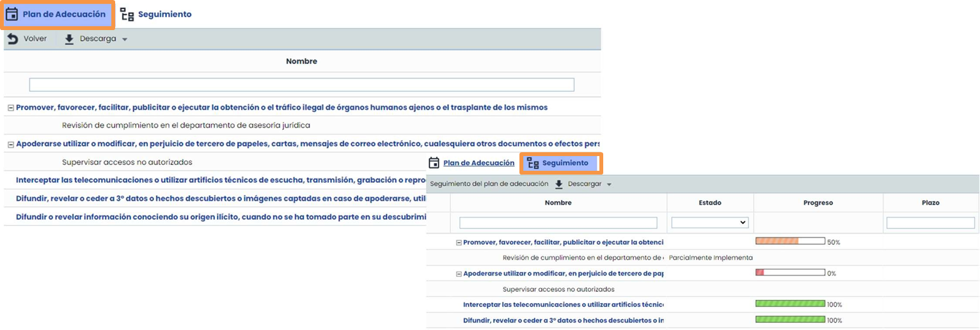Screen dimensions: 980x330
Task: Collapse the 'Promover, favorecer, facilitar' row in top list
Action: [x=11, y=108]
